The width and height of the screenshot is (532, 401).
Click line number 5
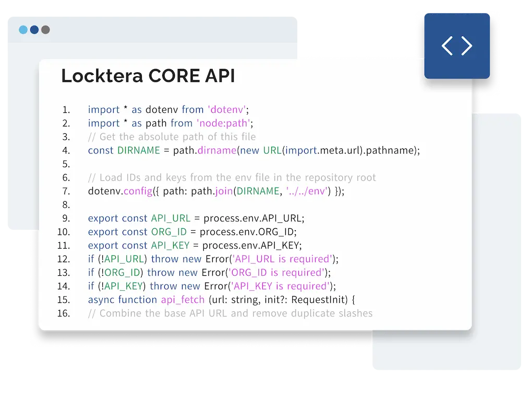66,164
